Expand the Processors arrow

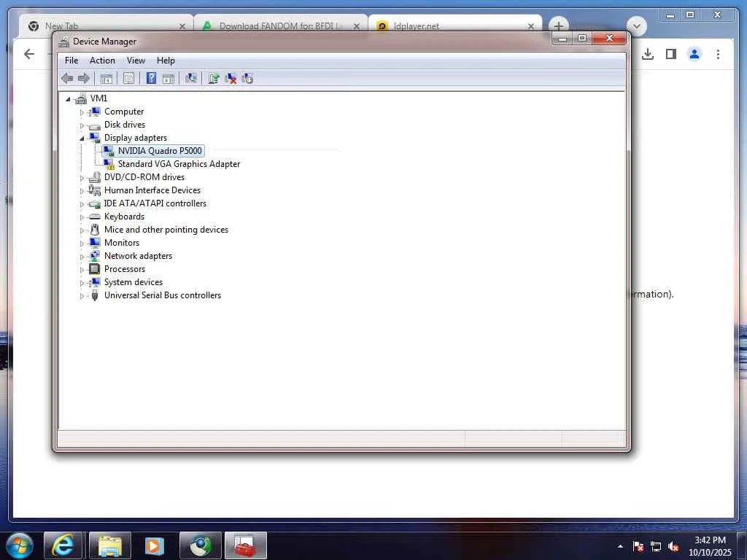(x=82, y=270)
